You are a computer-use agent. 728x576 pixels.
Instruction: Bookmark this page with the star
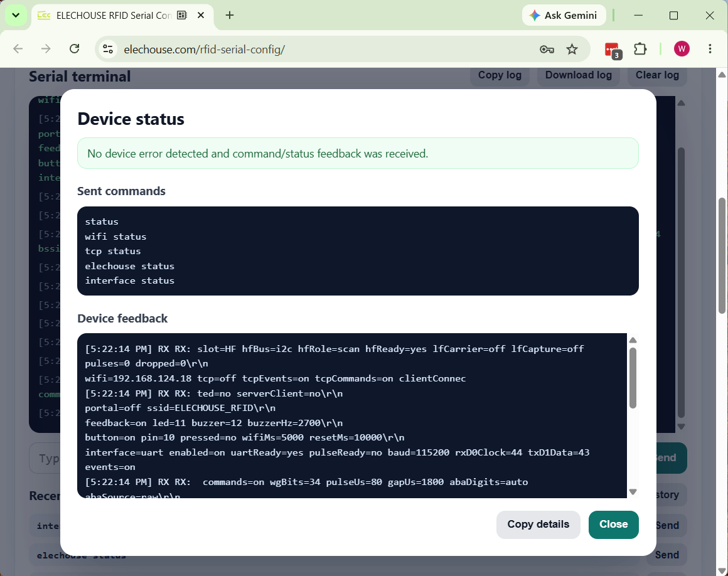tap(572, 49)
